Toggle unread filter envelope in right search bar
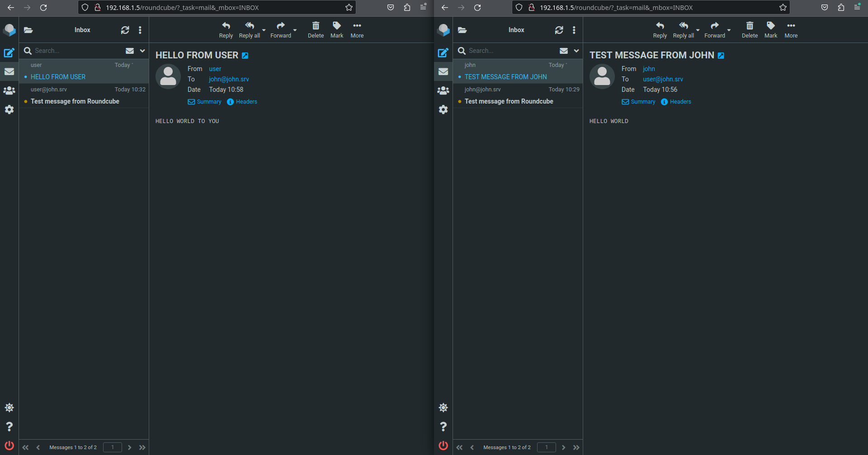 [564, 51]
